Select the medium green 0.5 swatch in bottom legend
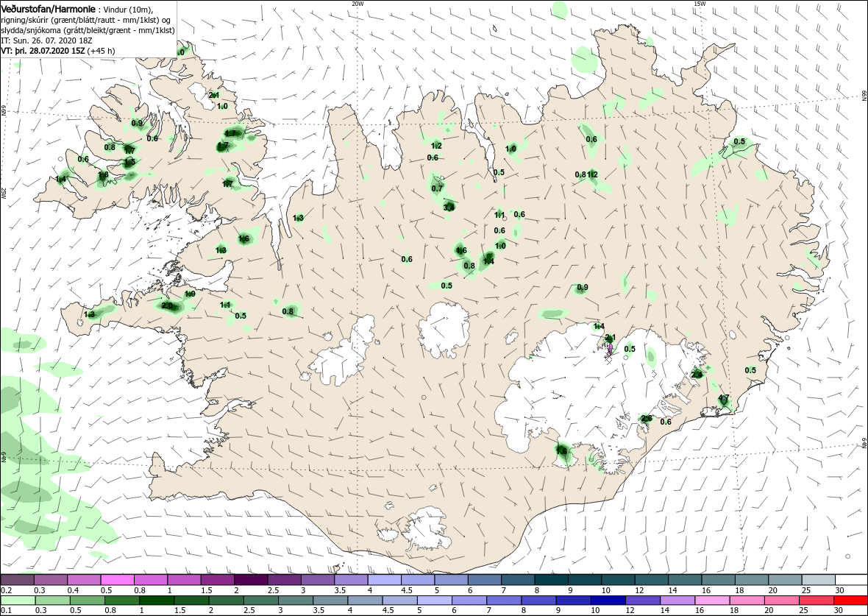 [x=86, y=601]
